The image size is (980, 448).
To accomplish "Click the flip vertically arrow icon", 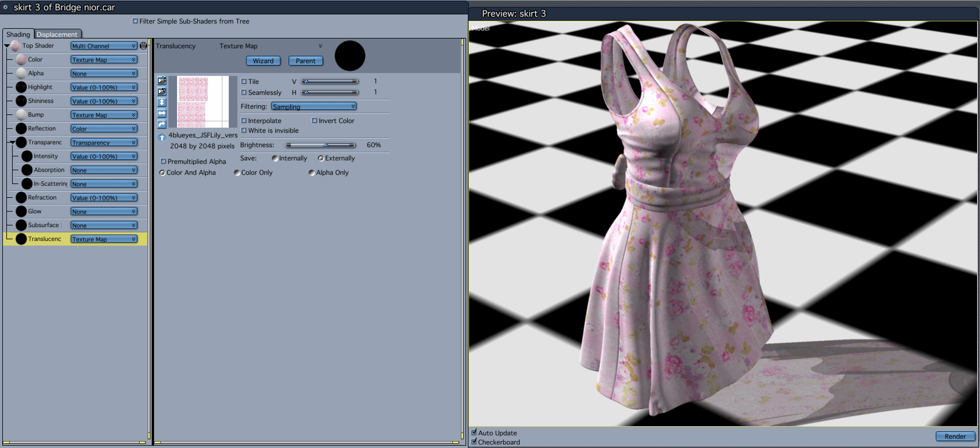I will pyautogui.click(x=162, y=102).
